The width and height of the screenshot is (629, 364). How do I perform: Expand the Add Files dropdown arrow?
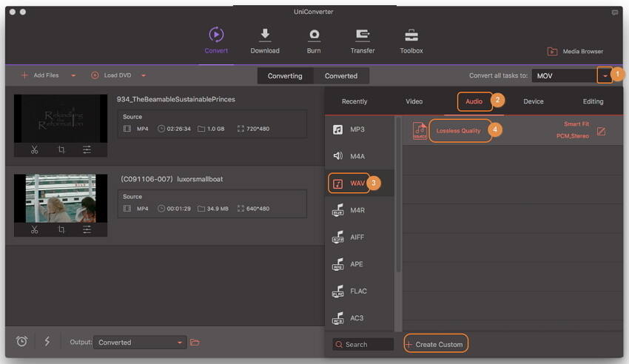tap(73, 75)
